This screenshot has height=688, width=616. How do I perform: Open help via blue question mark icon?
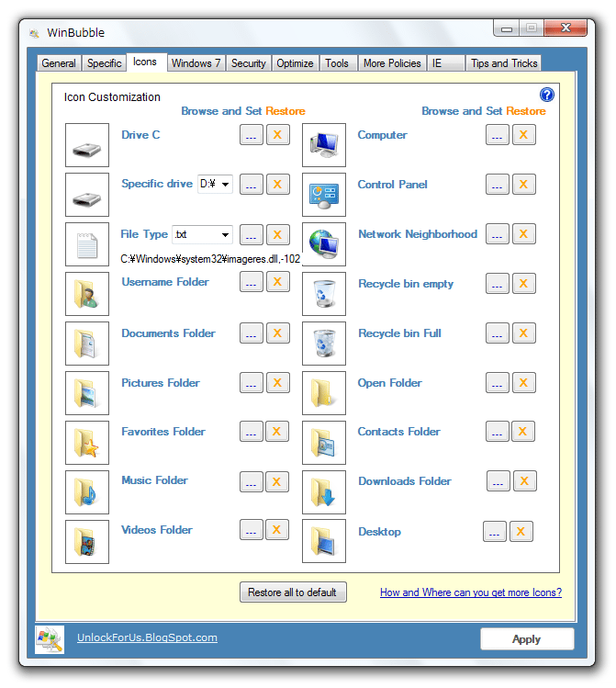click(x=547, y=95)
